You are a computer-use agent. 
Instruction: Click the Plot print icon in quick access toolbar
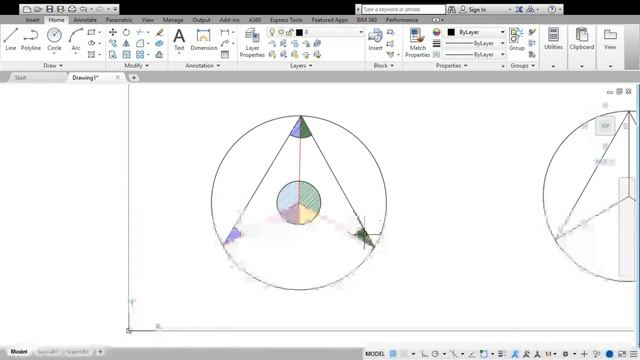72,9
